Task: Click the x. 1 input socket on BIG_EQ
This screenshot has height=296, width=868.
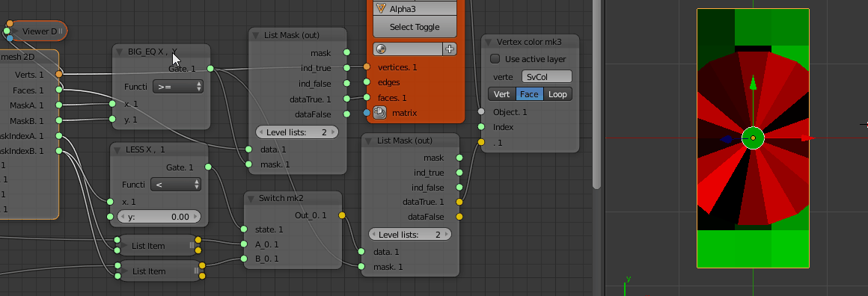Action: pyautogui.click(x=112, y=104)
